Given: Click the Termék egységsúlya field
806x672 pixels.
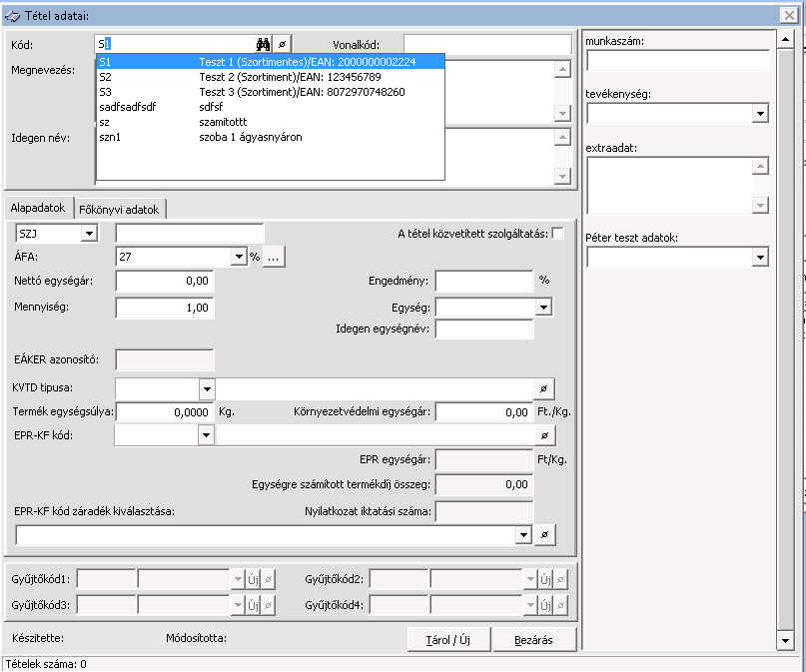Looking at the screenshot, I should click(165, 412).
